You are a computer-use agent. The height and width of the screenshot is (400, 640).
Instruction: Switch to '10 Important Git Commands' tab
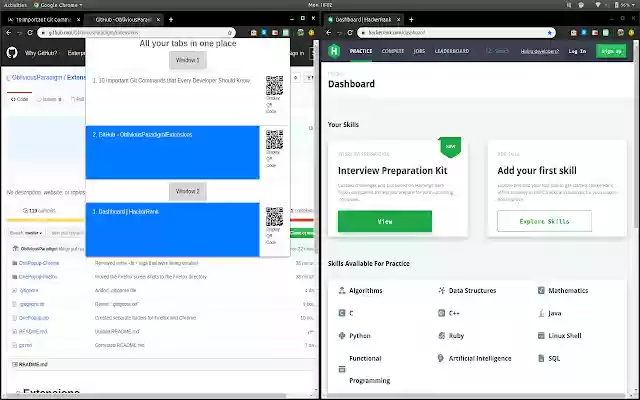pyautogui.click(x=43, y=19)
